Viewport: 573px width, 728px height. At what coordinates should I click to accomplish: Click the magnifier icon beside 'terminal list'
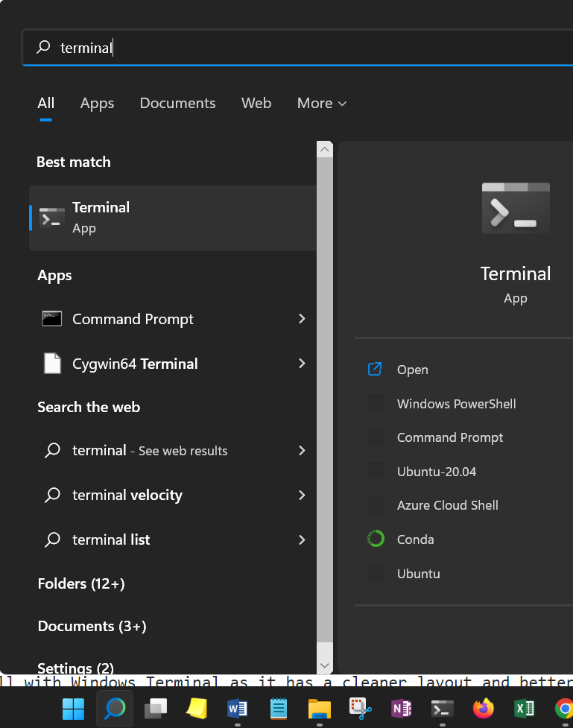[52, 539]
